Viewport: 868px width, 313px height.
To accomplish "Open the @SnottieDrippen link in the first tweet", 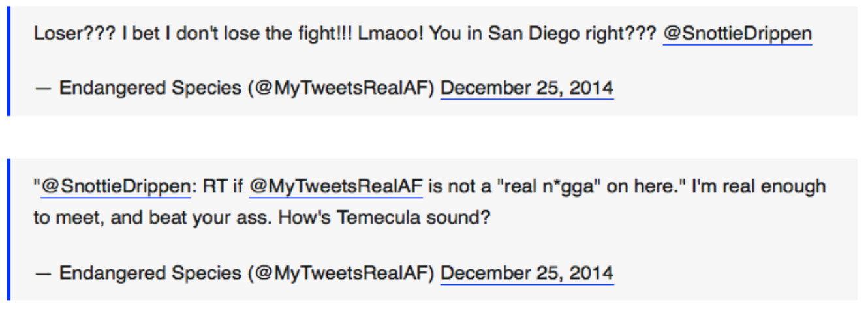I will click(x=737, y=34).
